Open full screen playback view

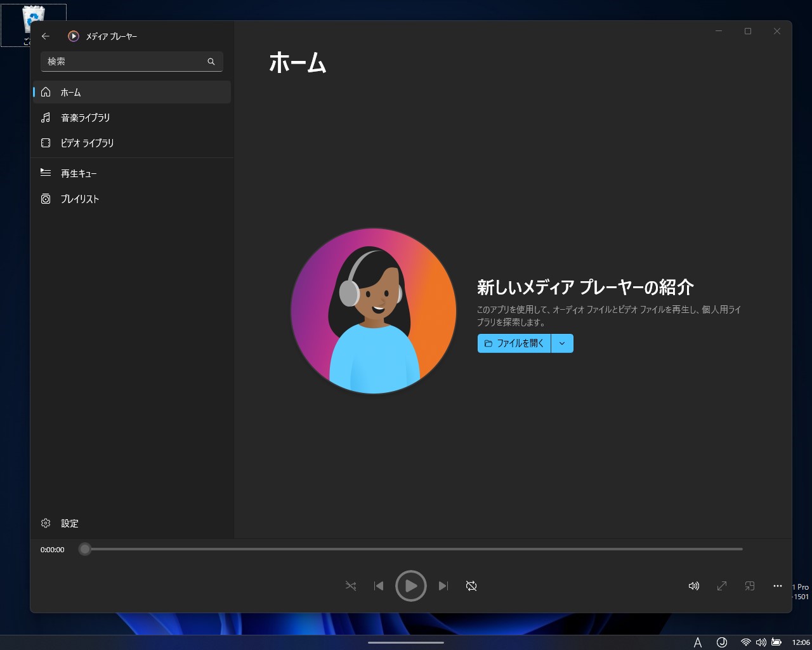click(x=721, y=586)
